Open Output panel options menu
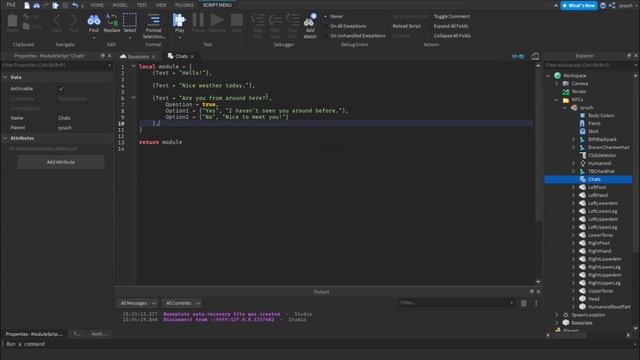 point(536,303)
